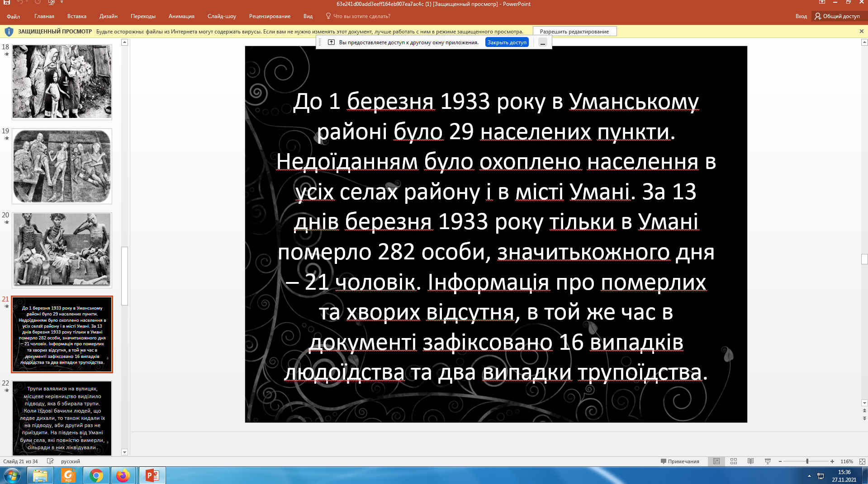Switch to Slide Sorter view icon

point(733,461)
